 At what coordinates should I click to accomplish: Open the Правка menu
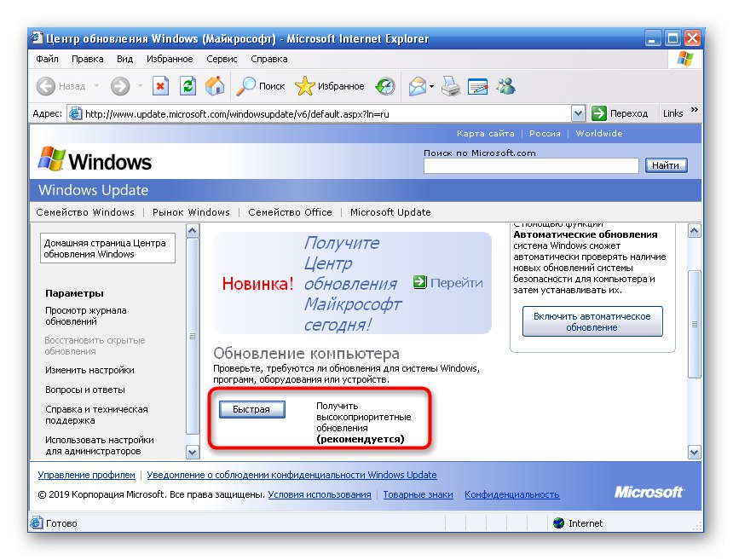(88, 59)
